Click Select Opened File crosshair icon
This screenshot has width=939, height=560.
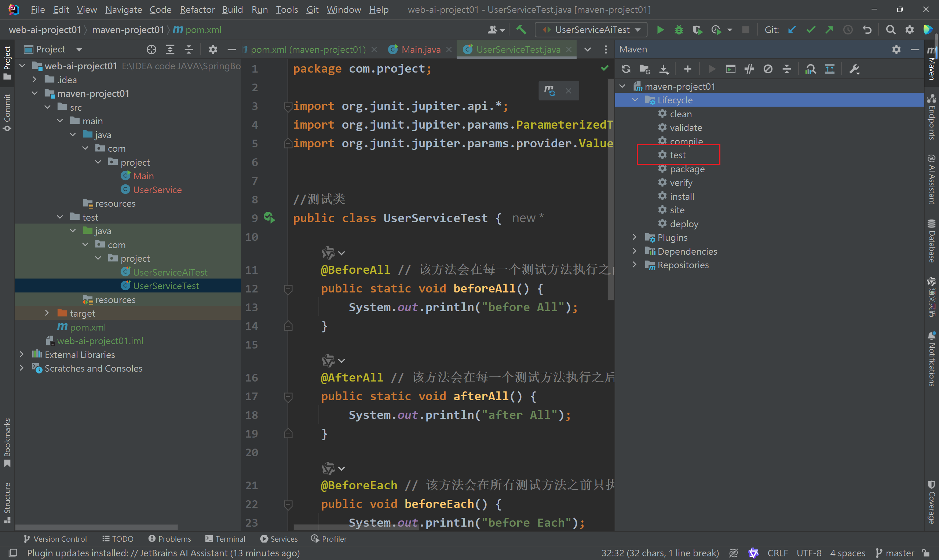(151, 49)
